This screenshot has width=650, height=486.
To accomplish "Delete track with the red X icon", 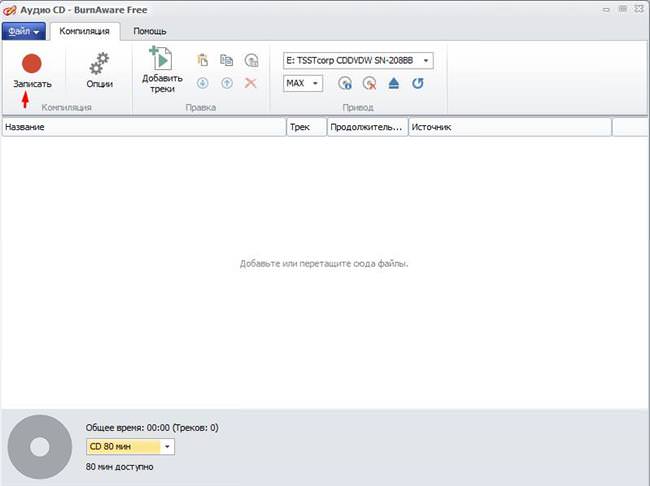I will [250, 83].
